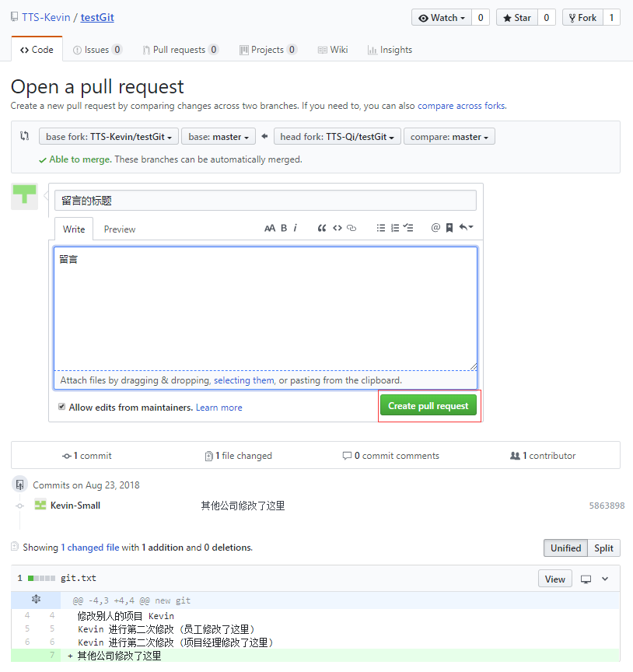Reference an issue with the bookmark icon

pos(449,228)
